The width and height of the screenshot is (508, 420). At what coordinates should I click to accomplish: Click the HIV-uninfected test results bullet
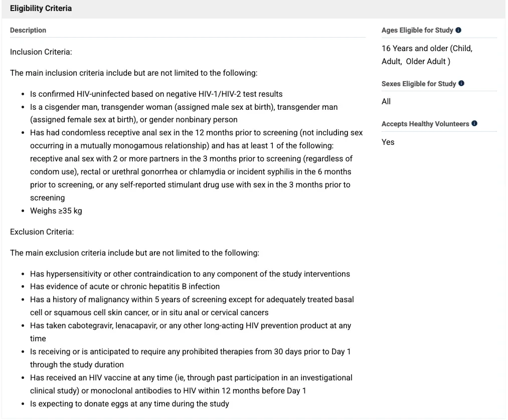(x=156, y=94)
